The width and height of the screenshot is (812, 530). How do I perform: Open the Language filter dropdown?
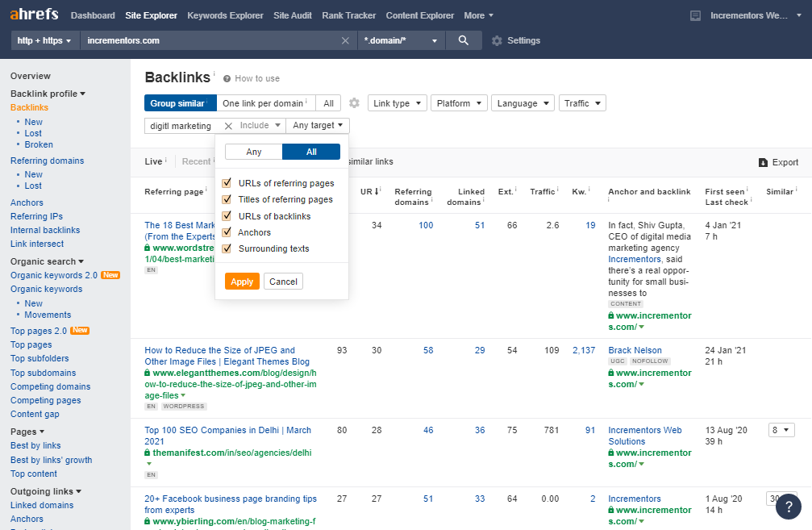click(x=523, y=103)
